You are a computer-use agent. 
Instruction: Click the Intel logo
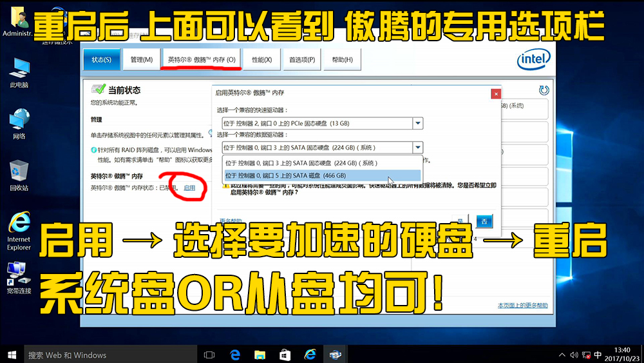coord(533,60)
